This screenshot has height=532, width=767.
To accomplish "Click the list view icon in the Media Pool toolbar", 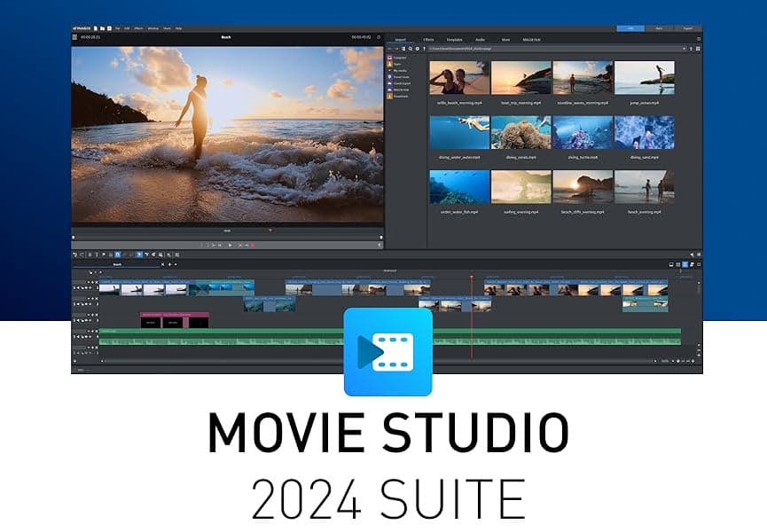I will coord(403,49).
